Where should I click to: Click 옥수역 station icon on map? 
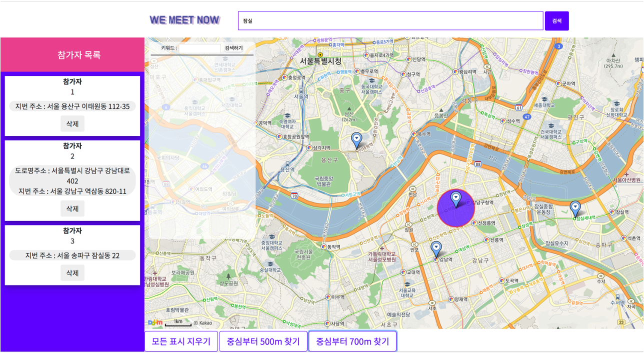pyautogui.click(x=414, y=134)
